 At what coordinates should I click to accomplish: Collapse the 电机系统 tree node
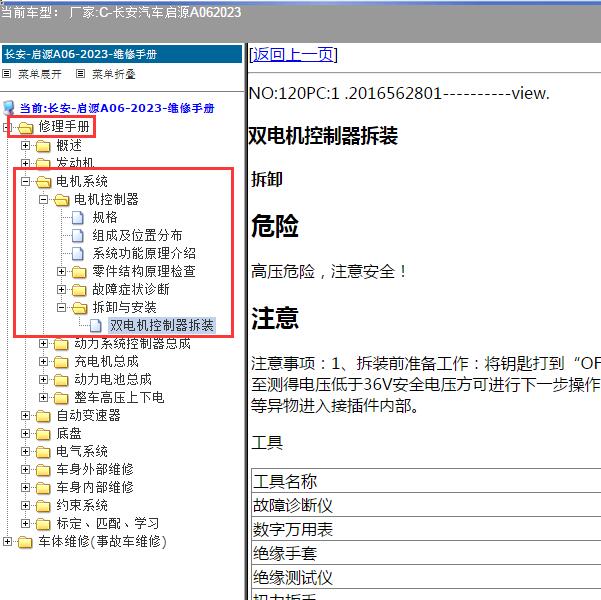click(25, 181)
